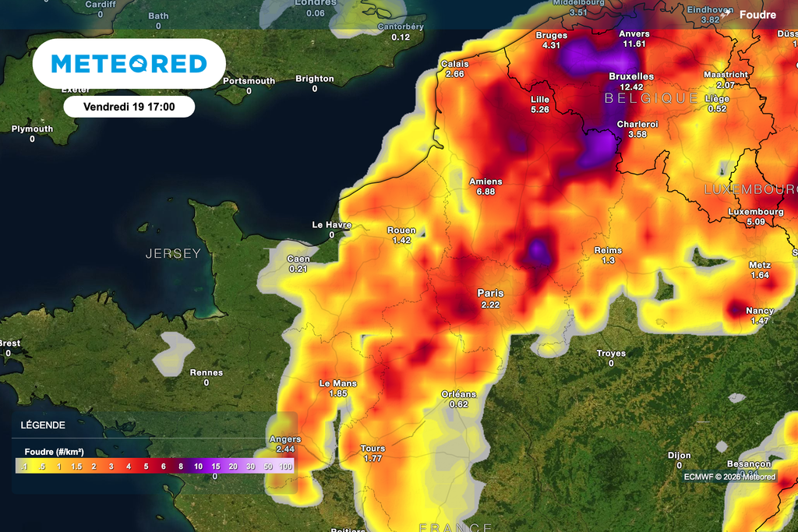Screen dimensions: 798x532
Task: Click the Nancy city label
Action: click(x=760, y=311)
